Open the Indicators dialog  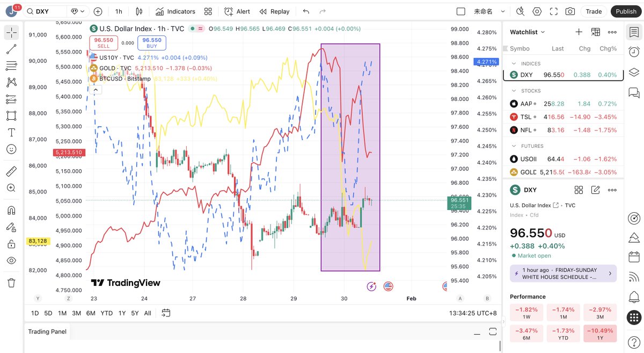[175, 11]
